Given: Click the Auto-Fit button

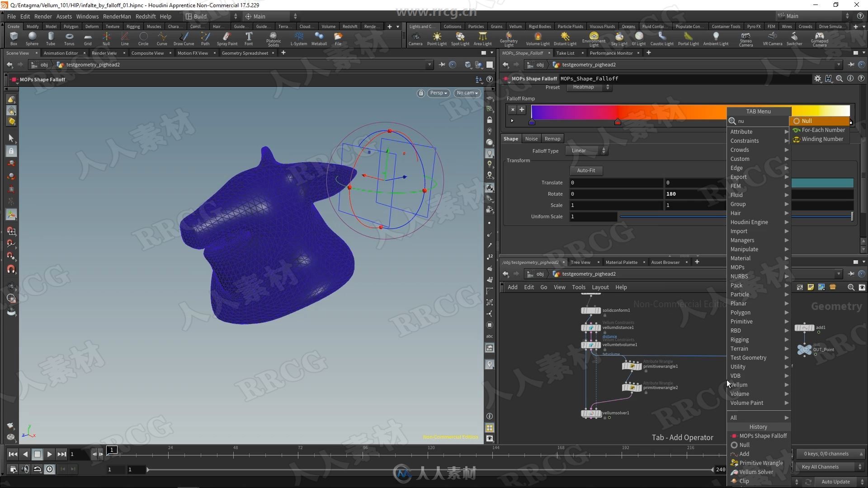Looking at the screenshot, I should 586,170.
